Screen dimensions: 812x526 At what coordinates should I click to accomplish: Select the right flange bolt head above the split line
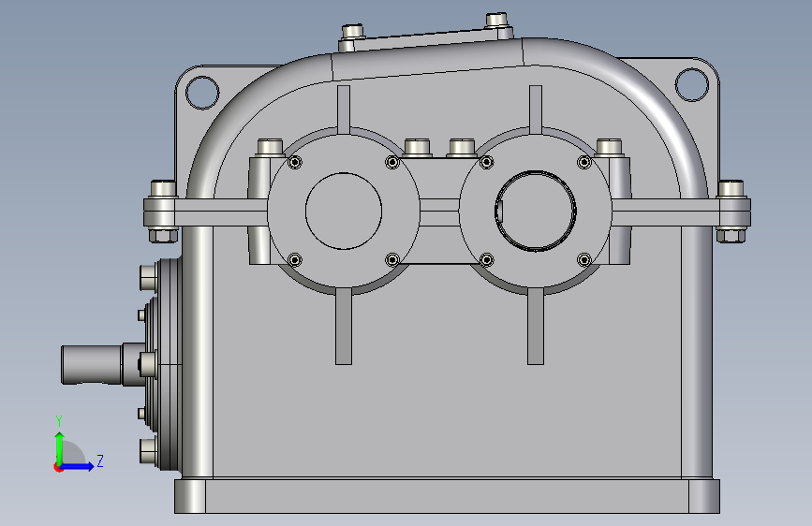[731, 188]
